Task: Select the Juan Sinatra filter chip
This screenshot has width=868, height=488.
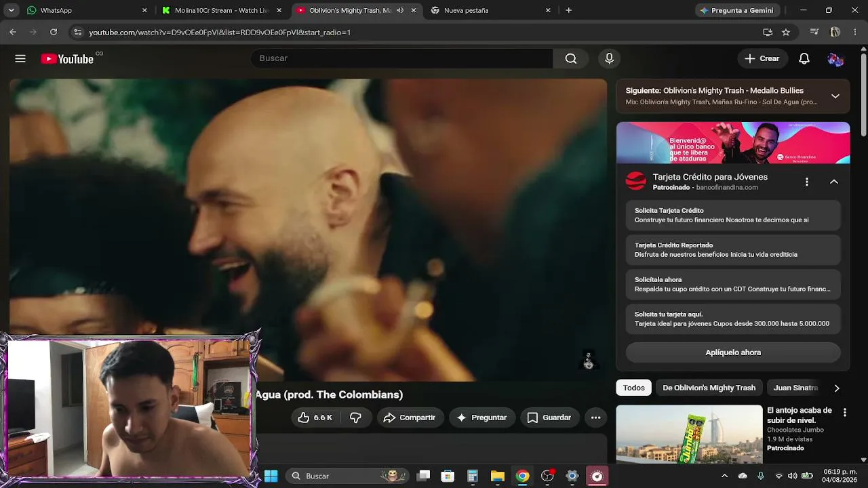Action: click(x=795, y=388)
